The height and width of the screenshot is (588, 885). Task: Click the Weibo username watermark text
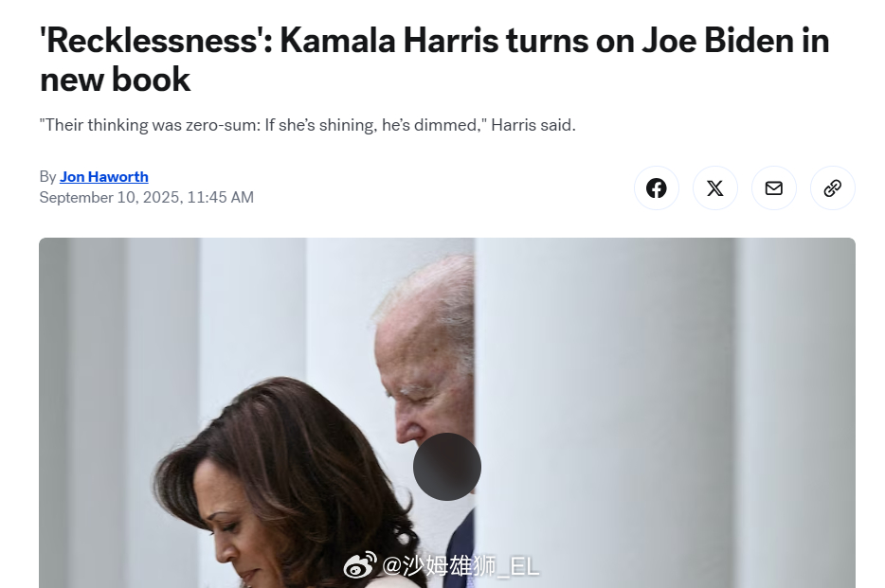461,565
